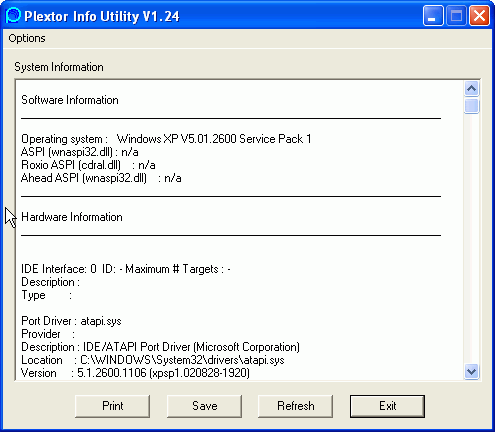This screenshot has width=495, height=432.
Task: Open the Options menu
Action: pos(27,38)
